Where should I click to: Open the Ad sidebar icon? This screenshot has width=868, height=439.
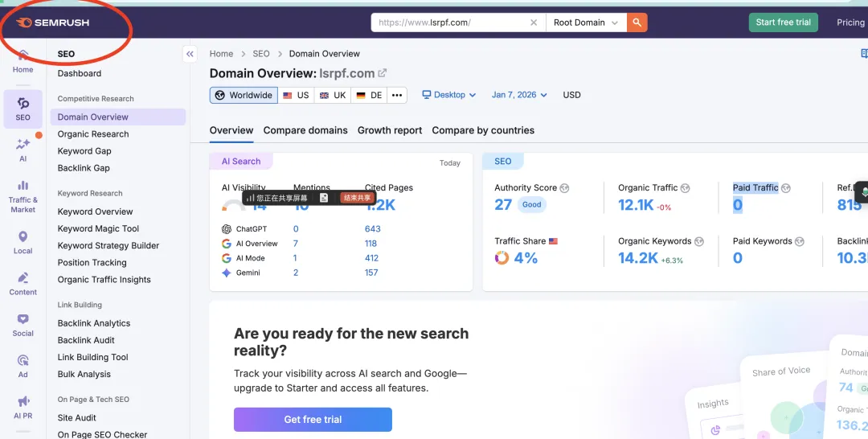(23, 367)
